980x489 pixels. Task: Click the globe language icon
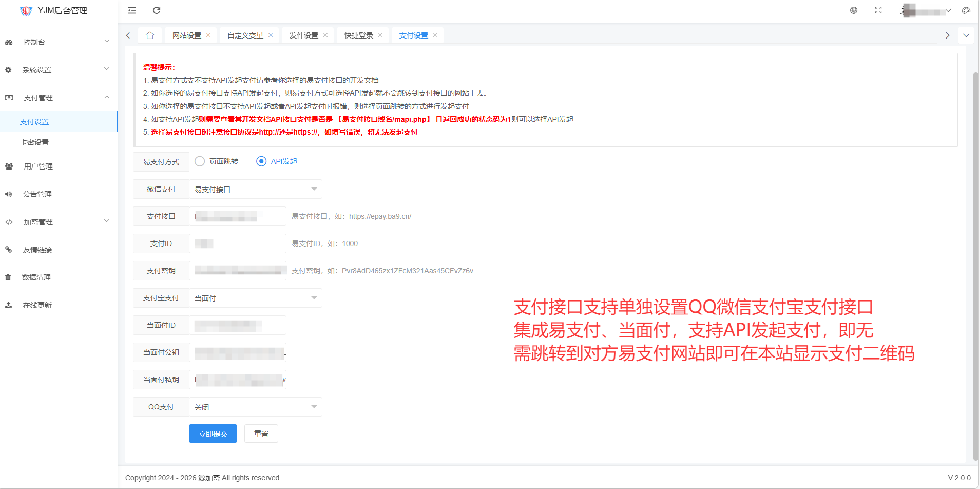click(x=853, y=10)
